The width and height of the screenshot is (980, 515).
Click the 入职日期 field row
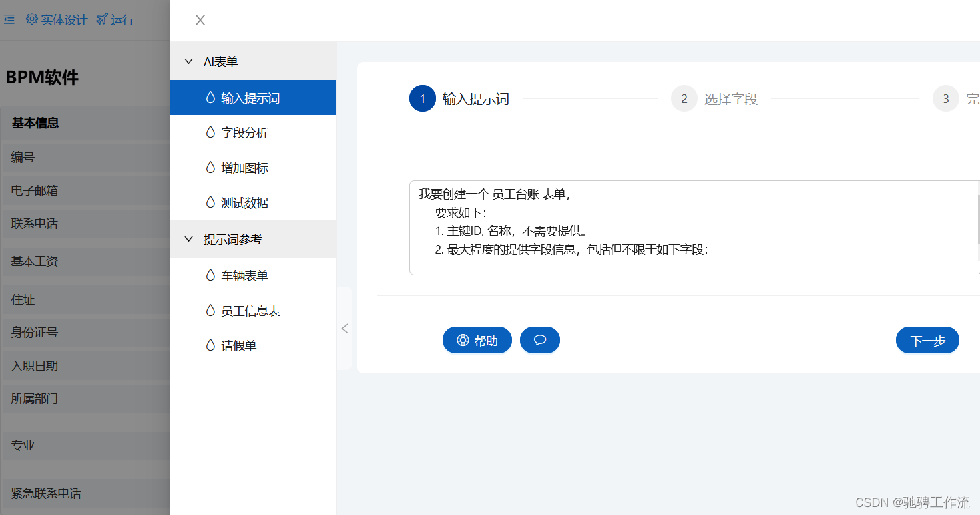click(85, 365)
